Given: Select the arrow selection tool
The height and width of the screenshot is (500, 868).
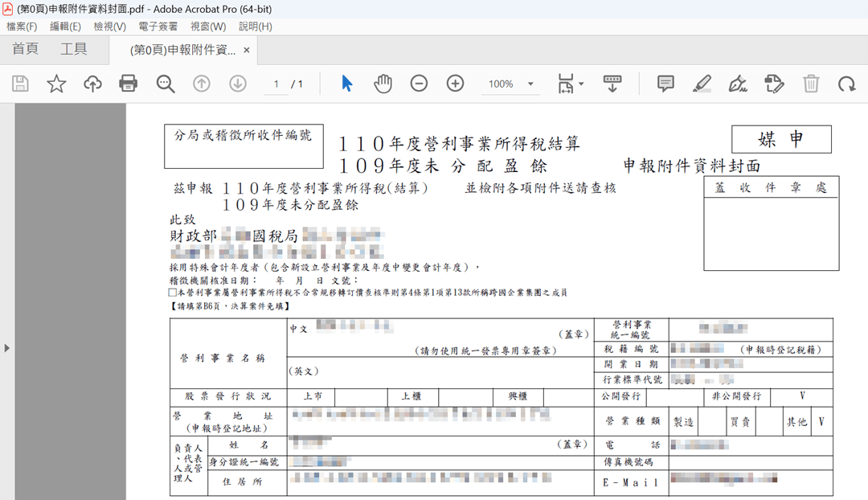Looking at the screenshot, I should [347, 84].
